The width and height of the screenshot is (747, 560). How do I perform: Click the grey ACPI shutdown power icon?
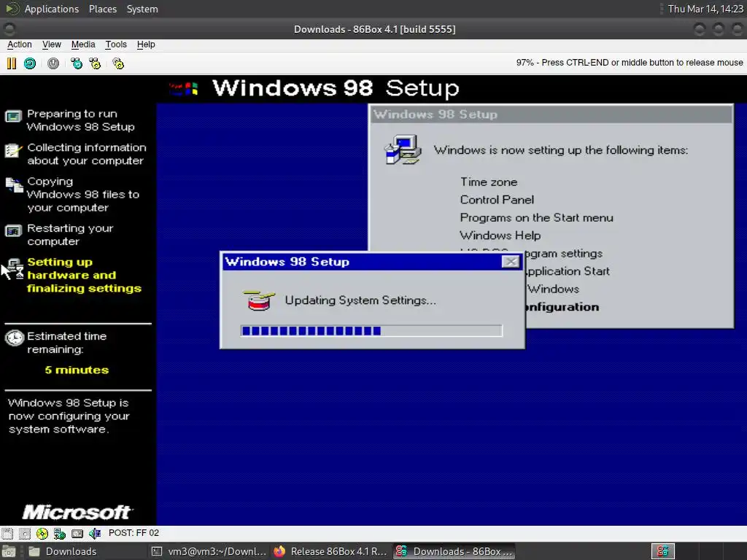[x=53, y=63]
